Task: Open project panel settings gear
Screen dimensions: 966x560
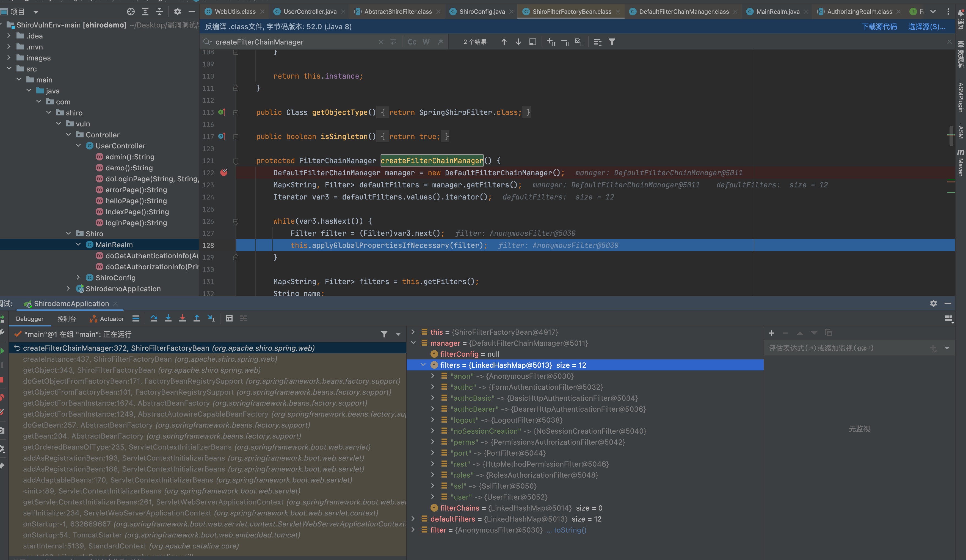Action: [177, 12]
